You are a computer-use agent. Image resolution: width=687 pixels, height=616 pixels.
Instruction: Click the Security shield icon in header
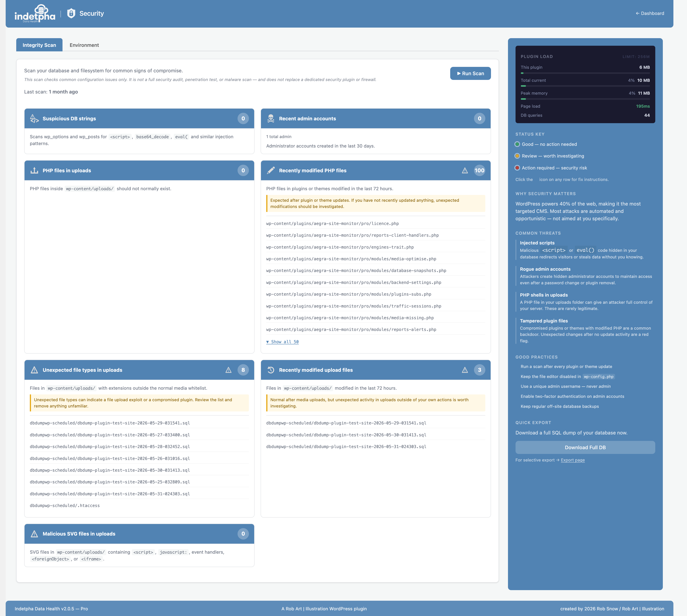[71, 14]
